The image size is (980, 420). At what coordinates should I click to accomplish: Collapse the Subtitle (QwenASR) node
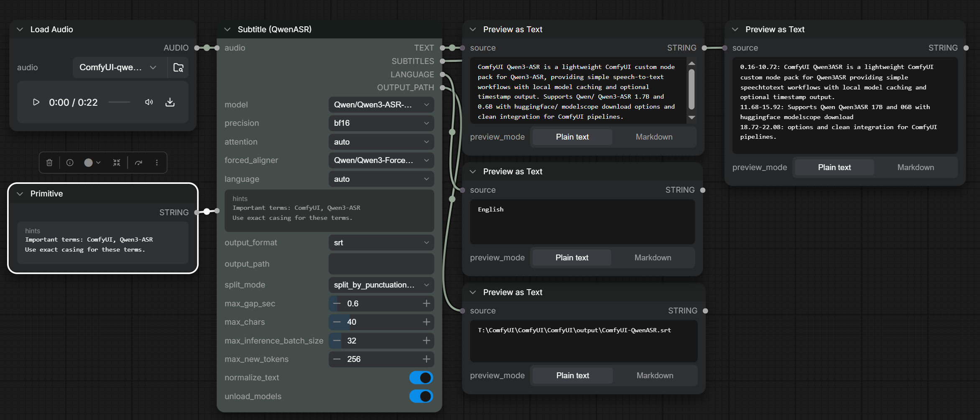[x=227, y=30]
